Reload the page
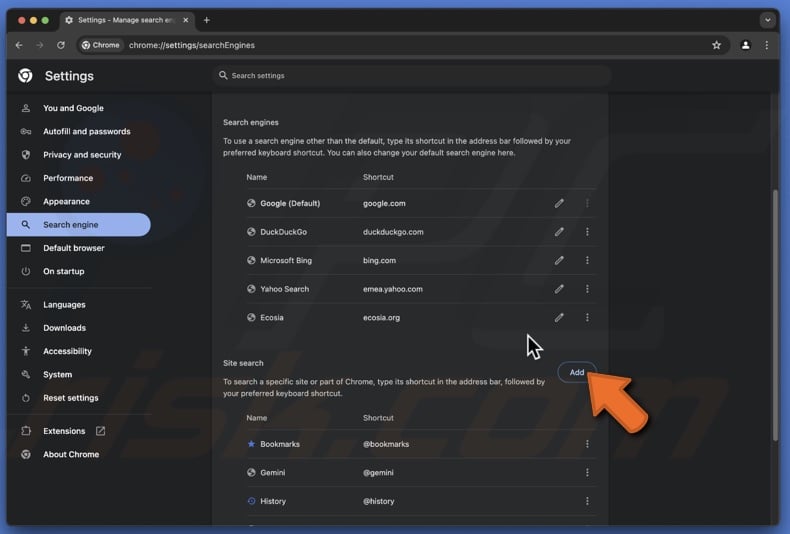The image size is (790, 534). coord(61,45)
